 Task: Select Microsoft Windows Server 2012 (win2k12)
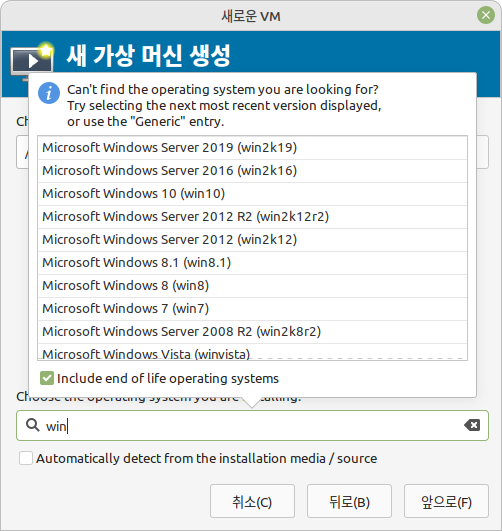click(252, 240)
